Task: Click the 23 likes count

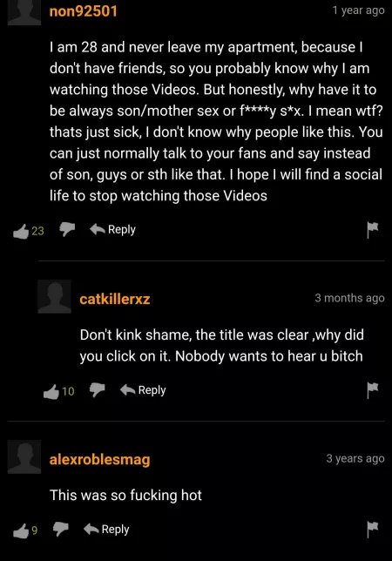Action: (x=37, y=231)
